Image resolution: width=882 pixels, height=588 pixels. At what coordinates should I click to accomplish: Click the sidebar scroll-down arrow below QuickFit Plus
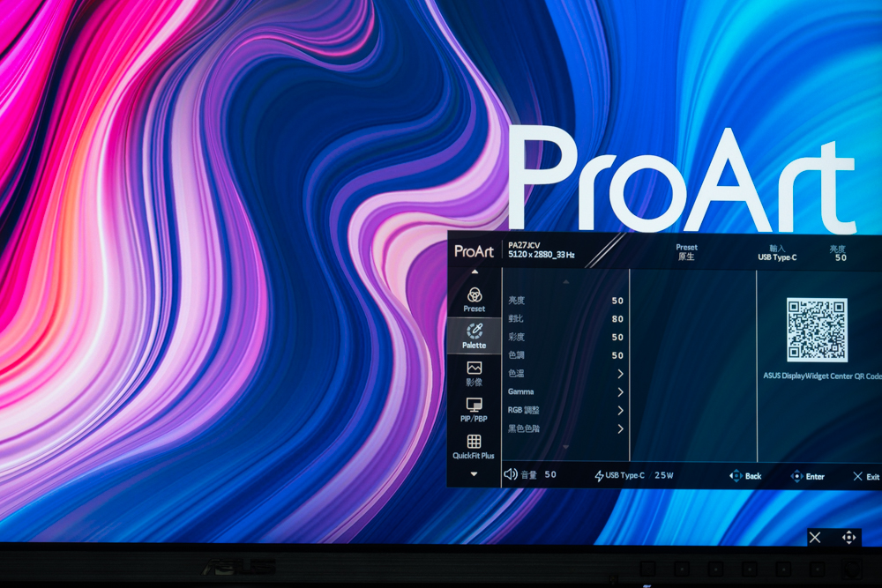(x=475, y=474)
